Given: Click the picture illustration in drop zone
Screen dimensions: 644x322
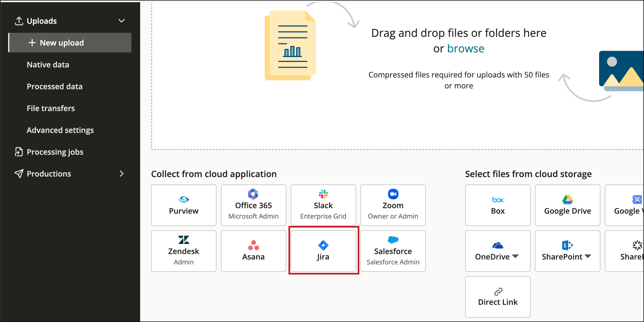Looking at the screenshot, I should point(621,71).
